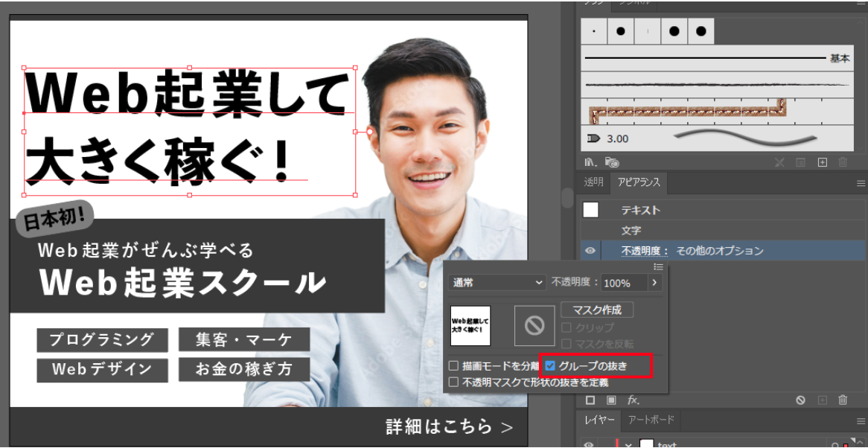Open options of selected brush object
The image size is (868, 448).
tap(800, 162)
